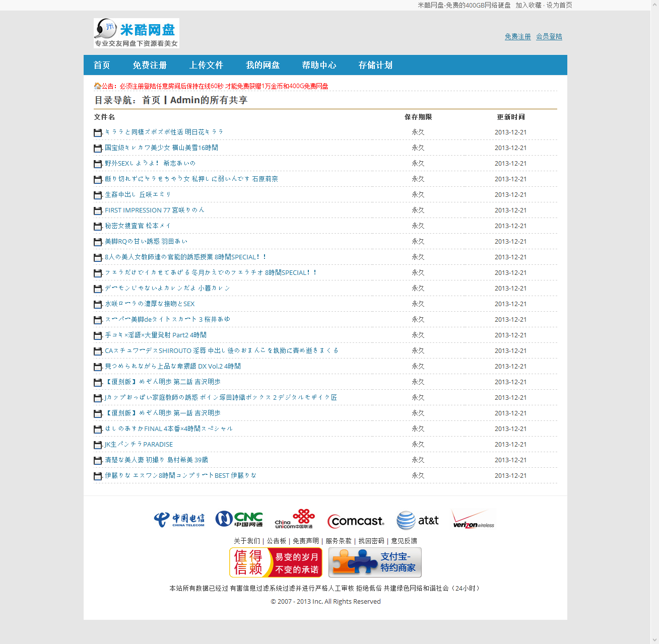The height and width of the screenshot is (644, 659).
Task: Click the CNC 中国网通 logo
Action: (x=239, y=519)
